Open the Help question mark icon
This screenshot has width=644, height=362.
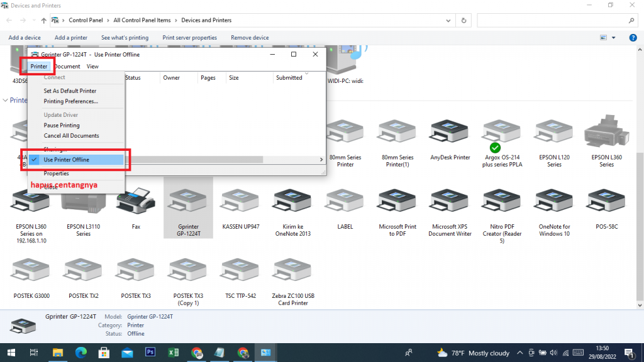point(633,37)
